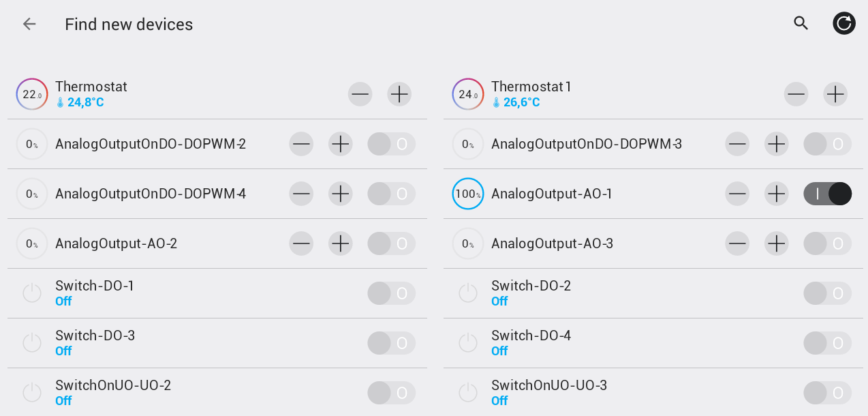Viewport: 868px width, 416px height.
Task: Enable the Switch-DO-2 toggle
Action: [827, 293]
